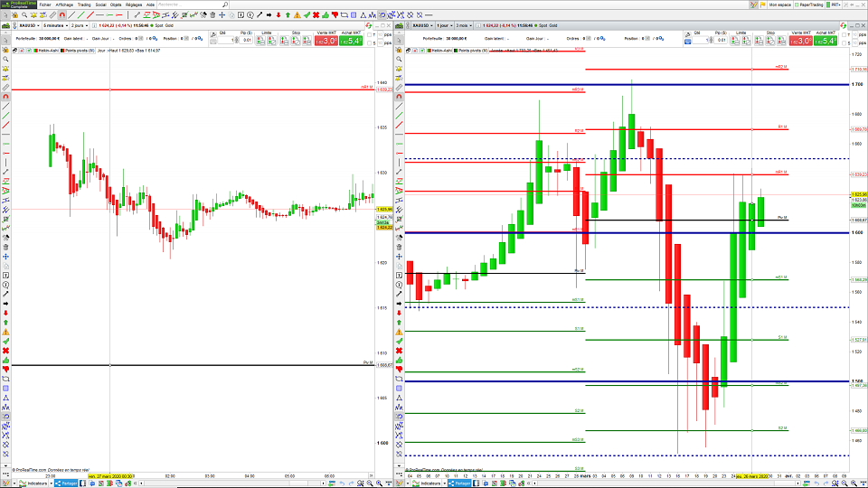Open Mon espace
The height and width of the screenshot is (488, 868).
[x=779, y=5]
